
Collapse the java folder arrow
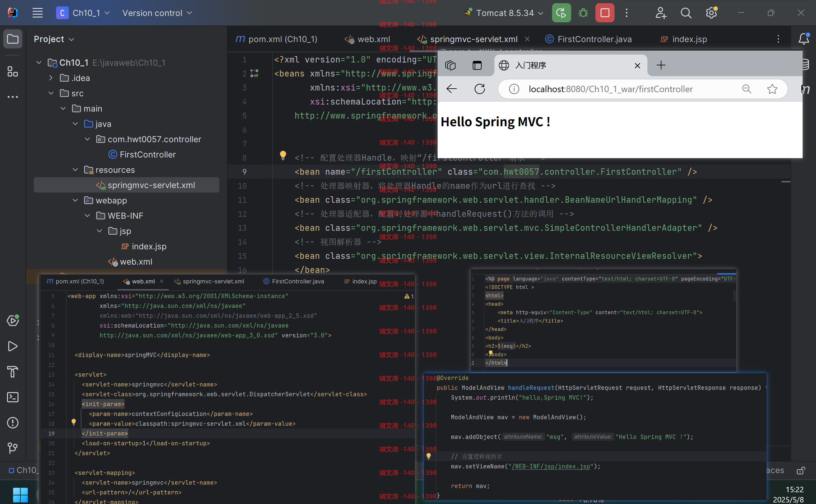(75, 124)
